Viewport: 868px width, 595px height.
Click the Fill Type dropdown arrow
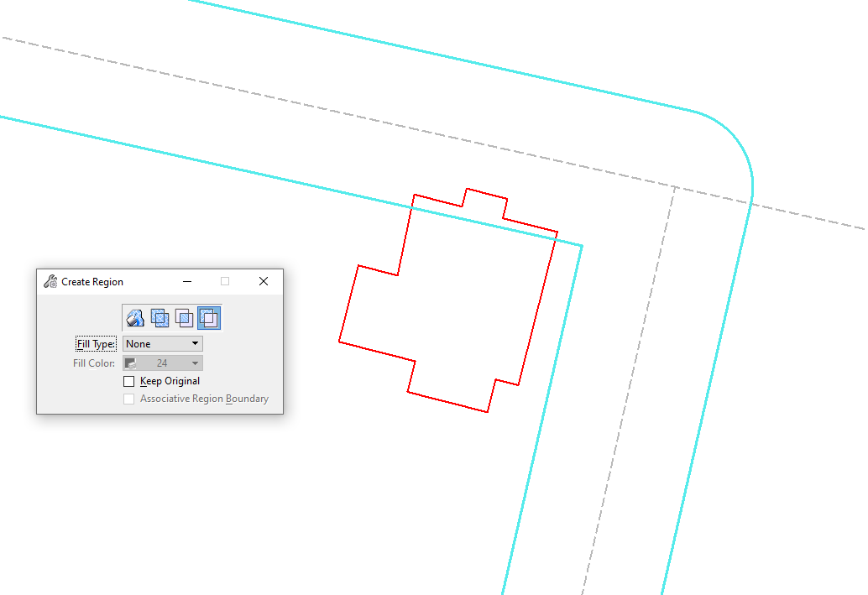tap(195, 344)
